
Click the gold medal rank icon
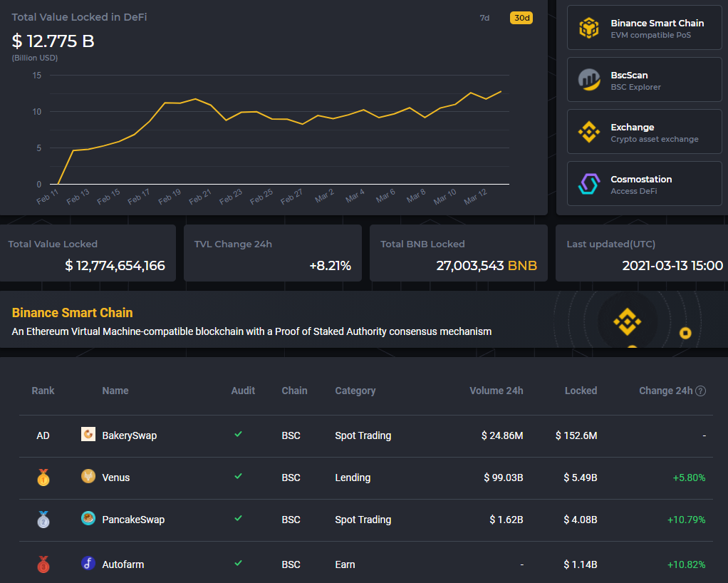(43, 477)
